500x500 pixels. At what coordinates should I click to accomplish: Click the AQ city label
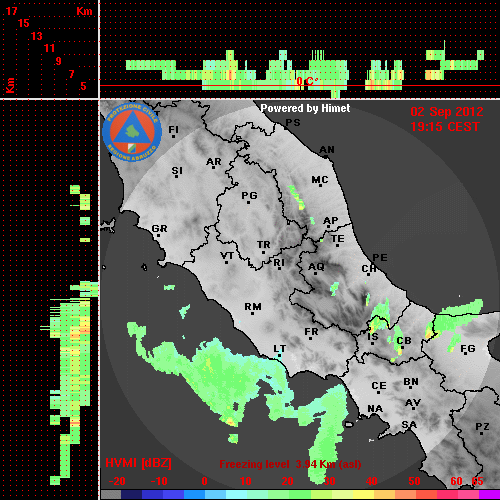316,266
